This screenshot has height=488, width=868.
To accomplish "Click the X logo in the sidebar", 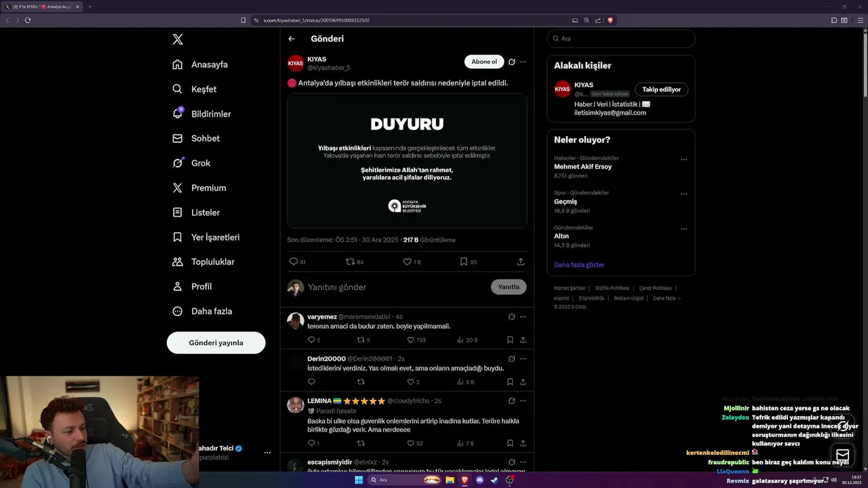I will click(178, 39).
